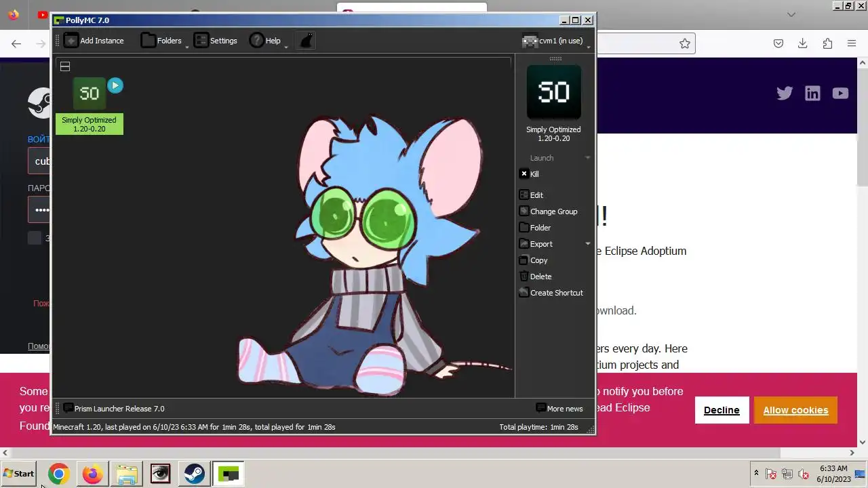Click Create Shortcut in sidebar
This screenshot has width=868, height=488.
pyautogui.click(x=551, y=293)
